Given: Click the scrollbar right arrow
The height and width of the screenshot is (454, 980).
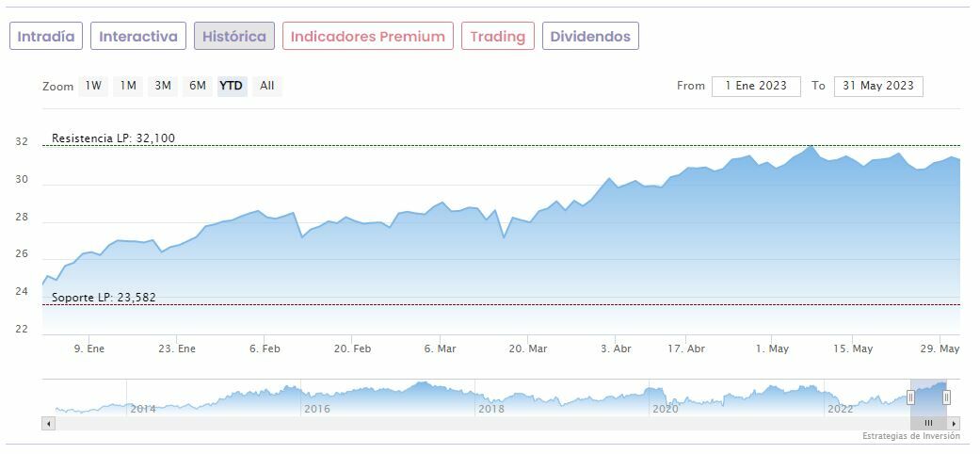Looking at the screenshot, I should coord(955,424).
